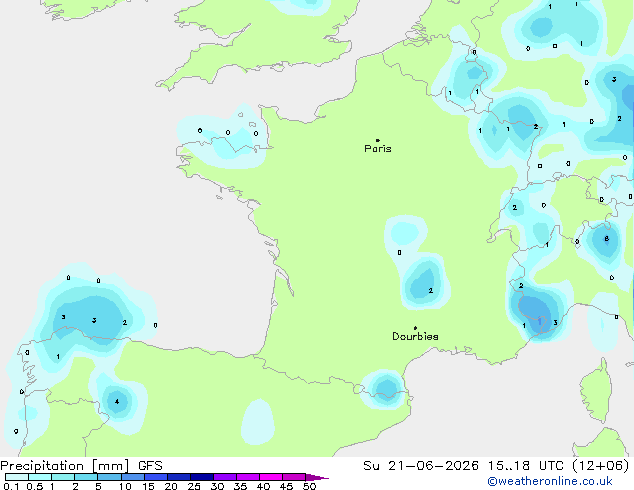
Task: Click the '50' legend scale label
Action: [x=309, y=486]
